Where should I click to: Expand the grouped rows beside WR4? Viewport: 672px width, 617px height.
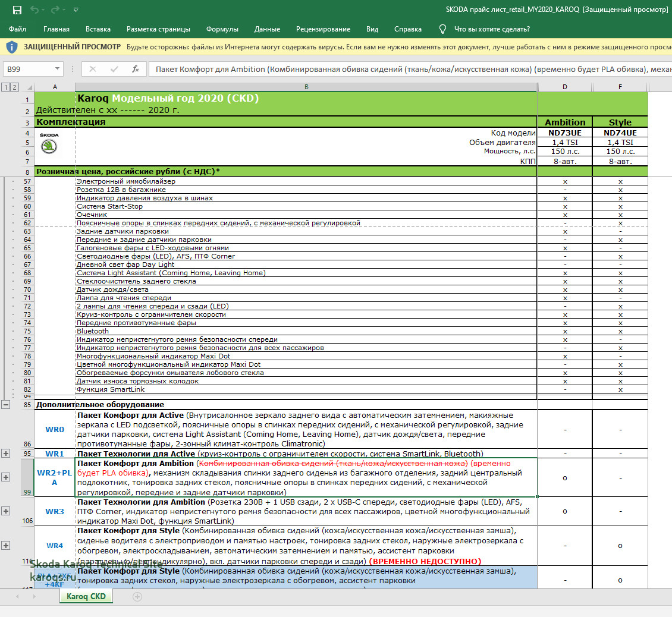[x=6, y=546]
